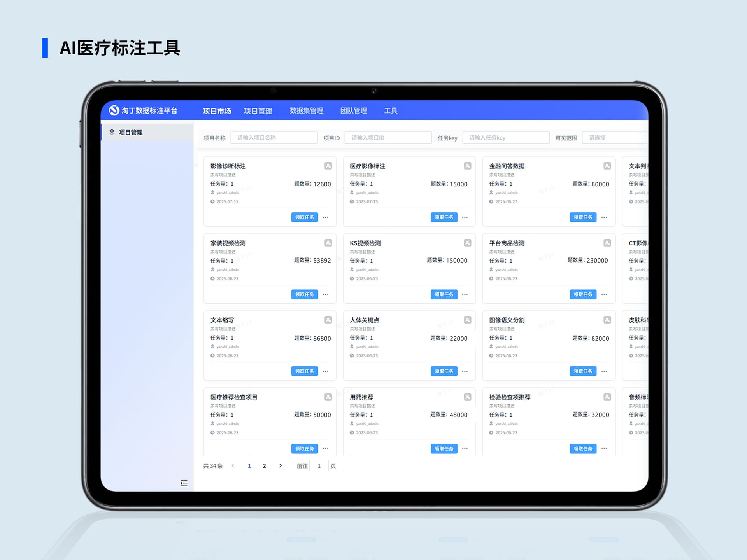Click avatar icon on 医疗影像标注 card
747x560 pixels.
pos(467,166)
